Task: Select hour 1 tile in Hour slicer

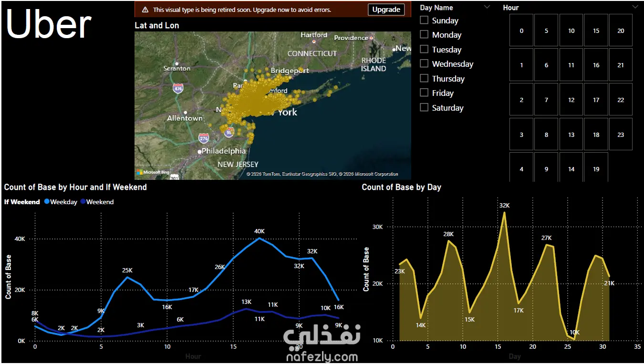Action: click(521, 65)
